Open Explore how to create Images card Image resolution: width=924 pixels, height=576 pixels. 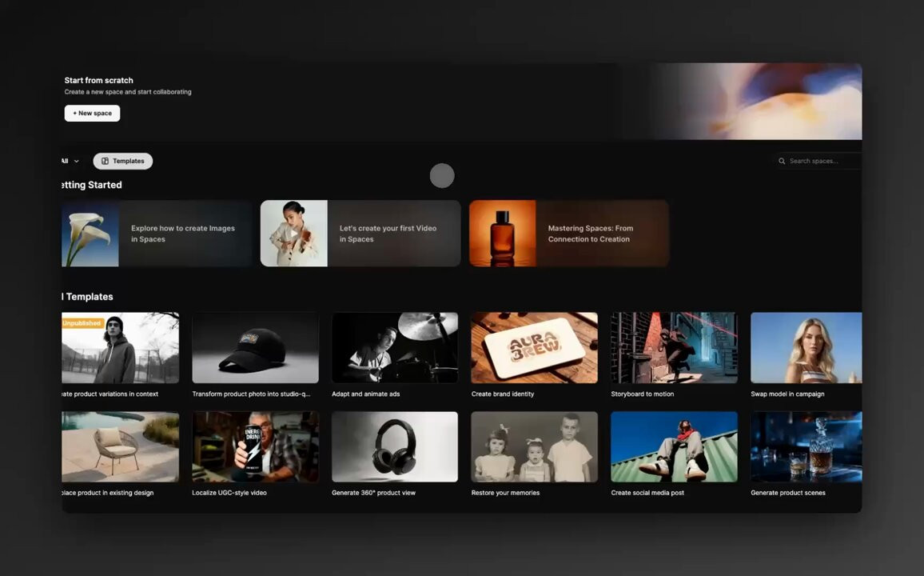point(157,234)
